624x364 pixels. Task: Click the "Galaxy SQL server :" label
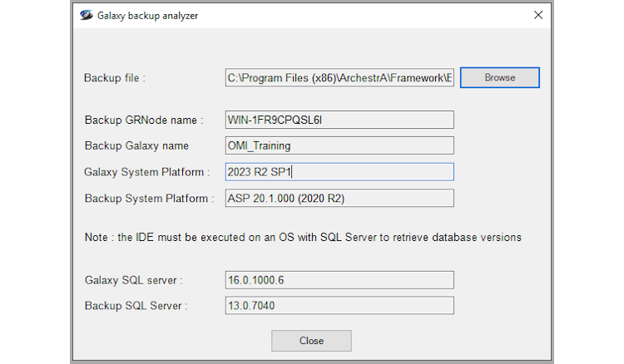(133, 280)
